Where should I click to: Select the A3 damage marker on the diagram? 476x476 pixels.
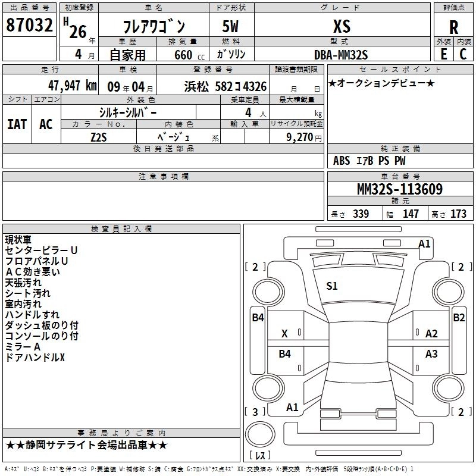[431, 354]
